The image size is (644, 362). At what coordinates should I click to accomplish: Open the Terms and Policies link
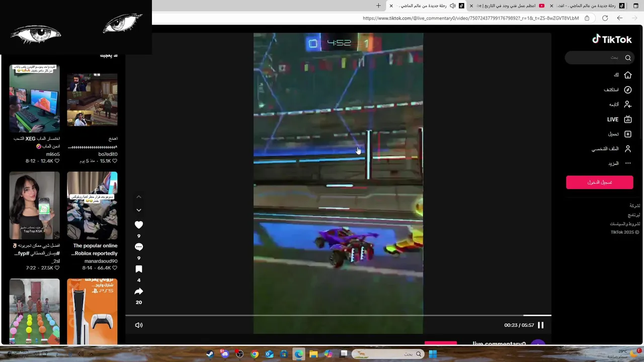(x=625, y=224)
